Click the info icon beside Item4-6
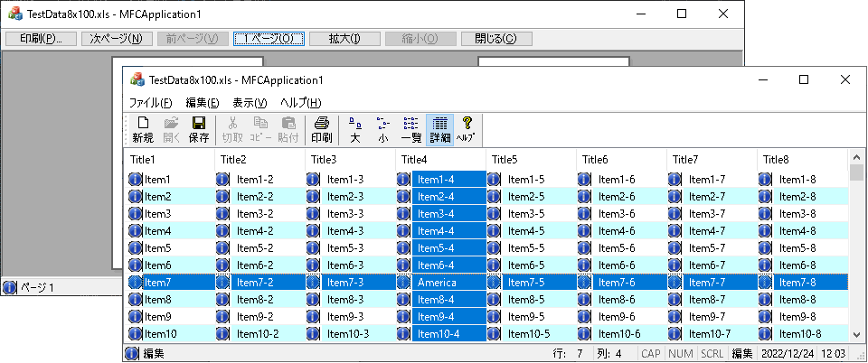This screenshot has width=868, height=363. (584, 231)
